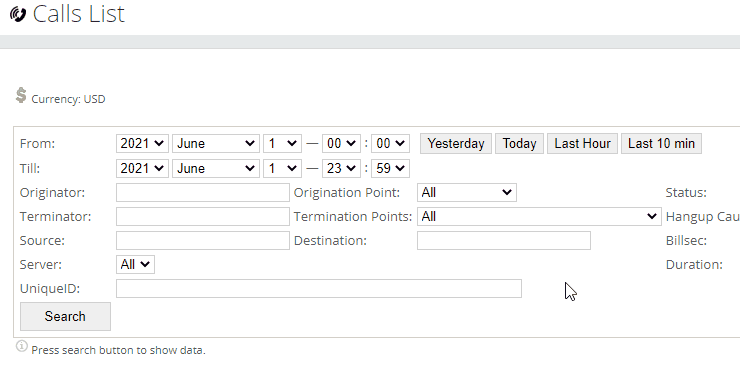The width and height of the screenshot is (740, 382).
Task: Focus the Destination input field
Action: coord(504,241)
